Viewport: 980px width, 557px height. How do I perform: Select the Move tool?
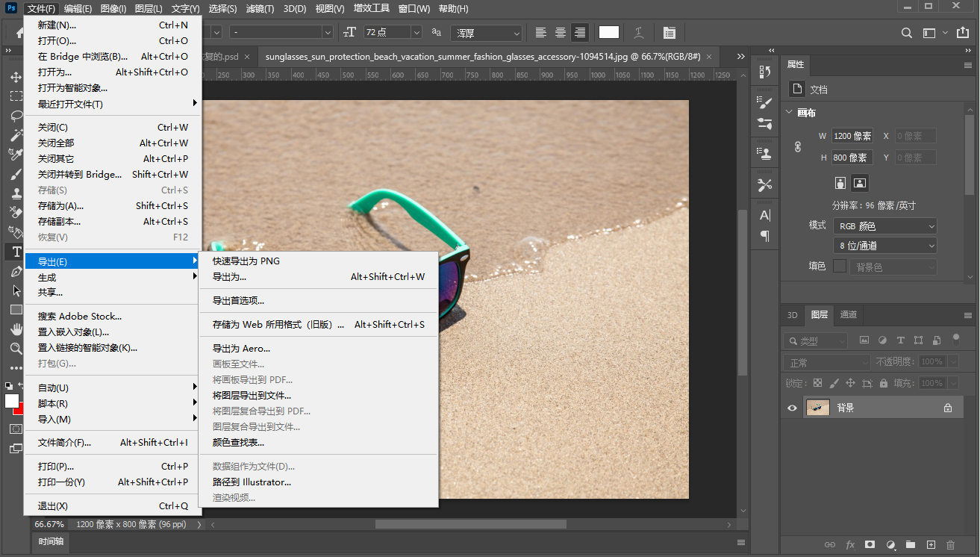pos(16,77)
